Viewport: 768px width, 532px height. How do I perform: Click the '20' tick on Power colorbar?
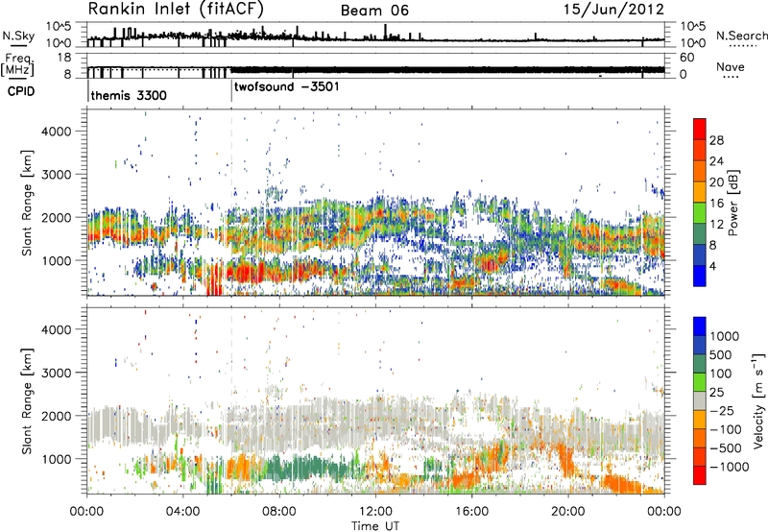pos(716,182)
